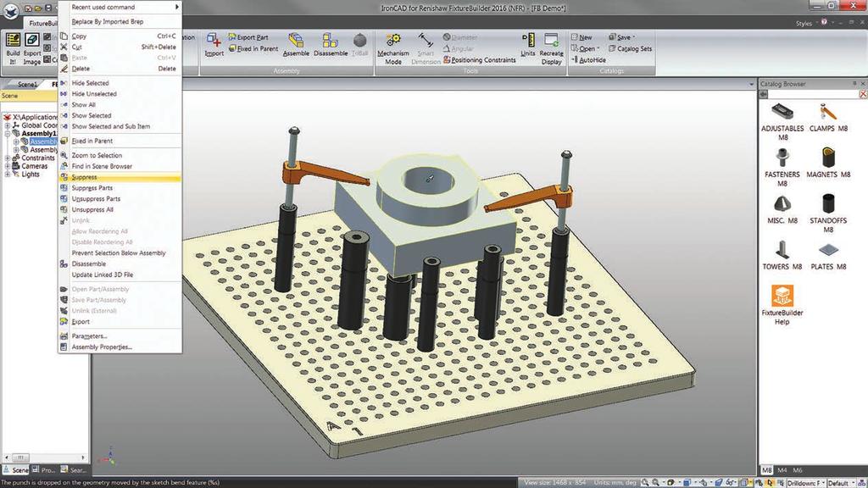Screen dimensions: 868x488
Task: Expand the Global Coordinate tree node
Action: point(8,125)
